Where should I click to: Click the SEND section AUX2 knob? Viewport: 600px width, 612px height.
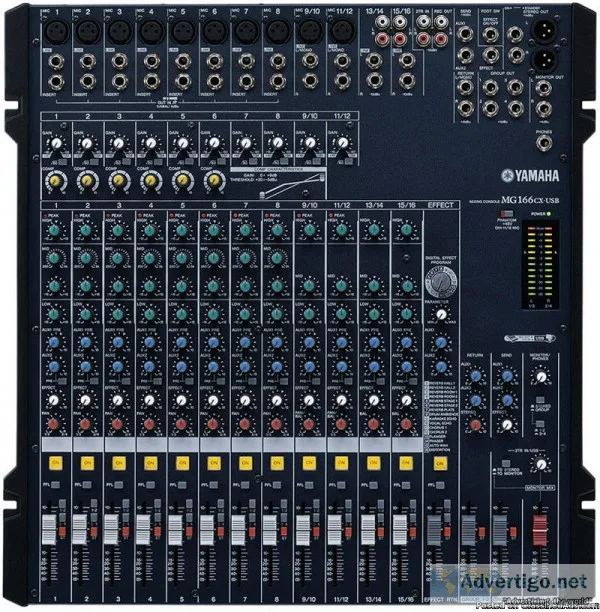point(507,400)
